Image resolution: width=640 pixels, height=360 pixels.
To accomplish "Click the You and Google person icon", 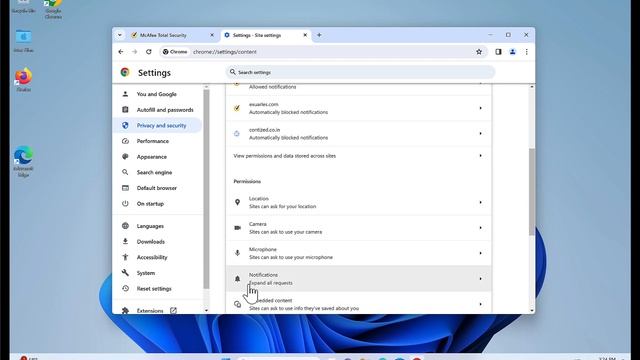I will tap(125, 94).
